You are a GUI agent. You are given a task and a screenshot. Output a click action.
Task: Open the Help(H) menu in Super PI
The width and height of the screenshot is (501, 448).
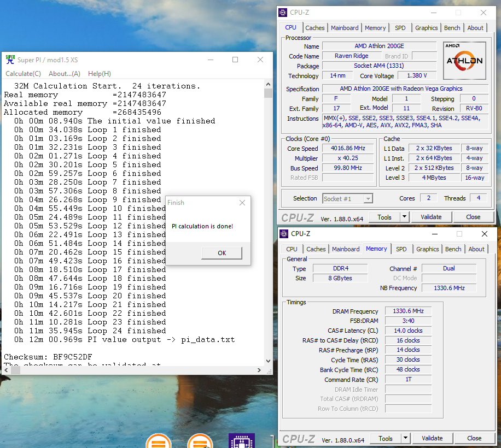pyautogui.click(x=100, y=74)
